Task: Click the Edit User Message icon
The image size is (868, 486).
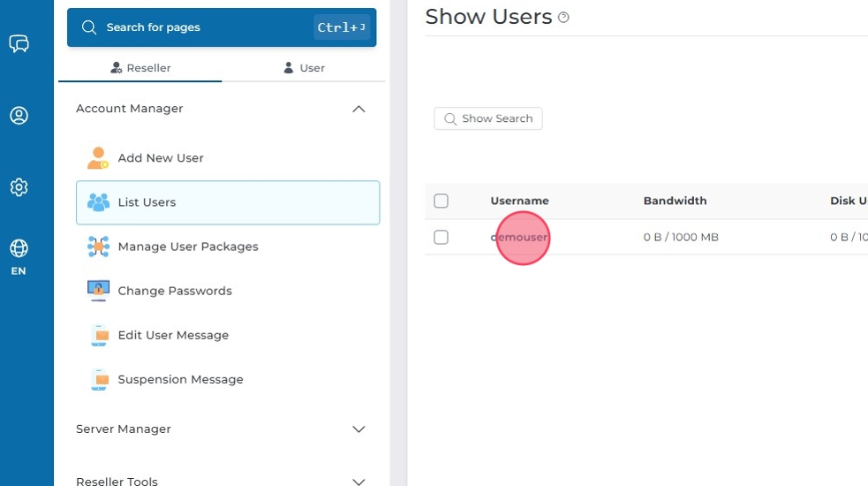Action: 100,335
